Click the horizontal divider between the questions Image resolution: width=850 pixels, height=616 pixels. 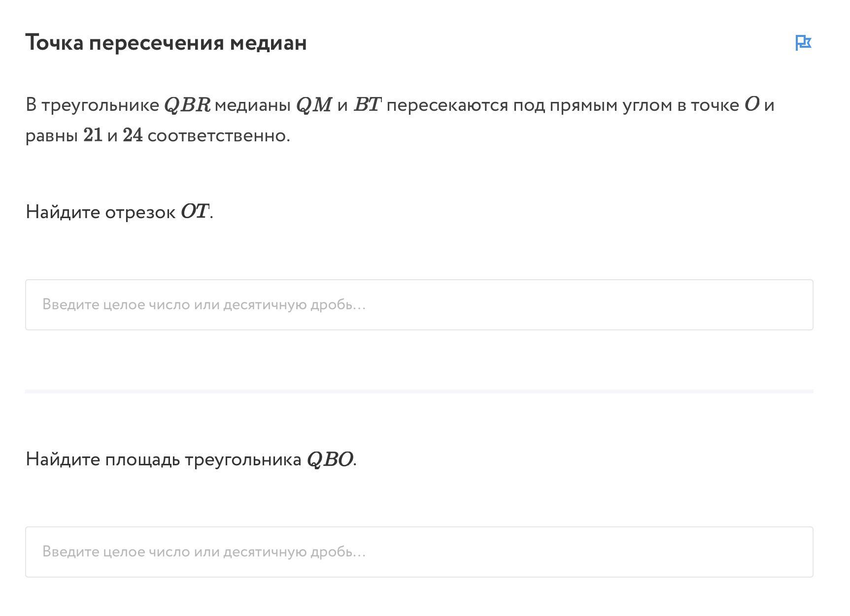pyautogui.click(x=419, y=391)
